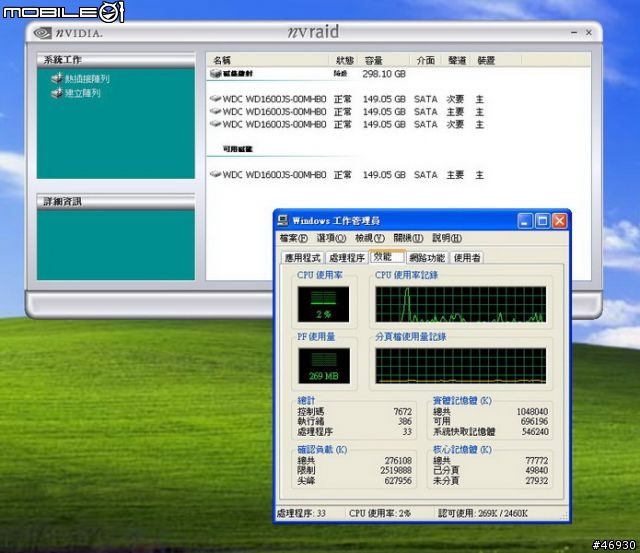Minimize the Windows Task Manager window

point(524,221)
